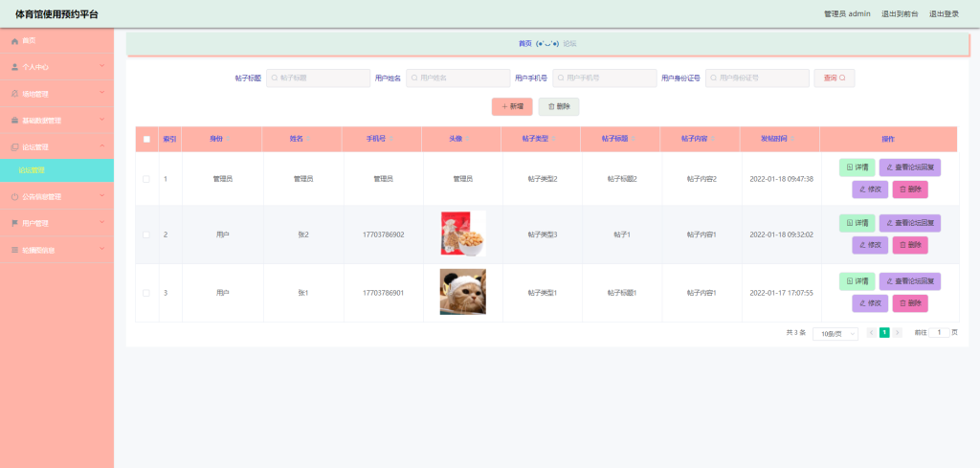Viewport: 980px width, 468px height.
Task: Focus the 用户身份证号 search field
Action: pos(758,78)
